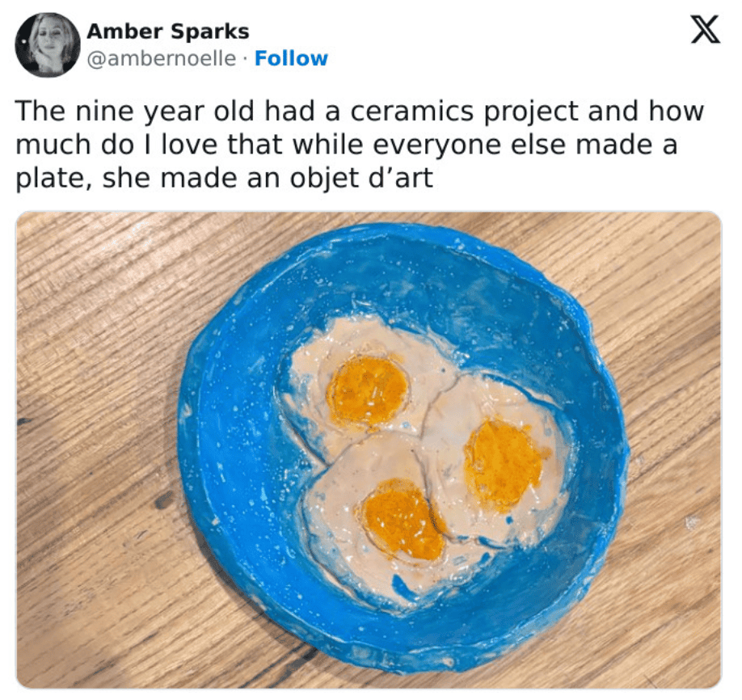
Task: Click the right-side egg yolk in photo
Action: (503, 462)
